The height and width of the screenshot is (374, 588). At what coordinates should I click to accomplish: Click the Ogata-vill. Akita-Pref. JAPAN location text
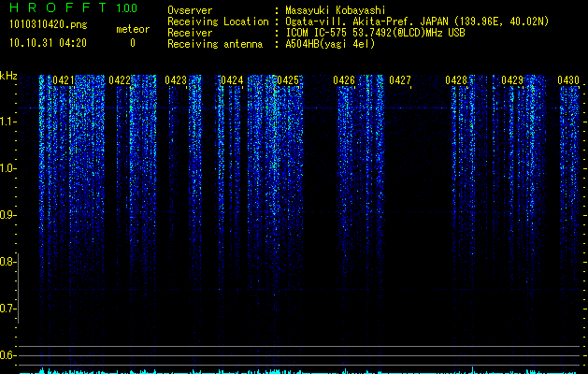point(417,22)
